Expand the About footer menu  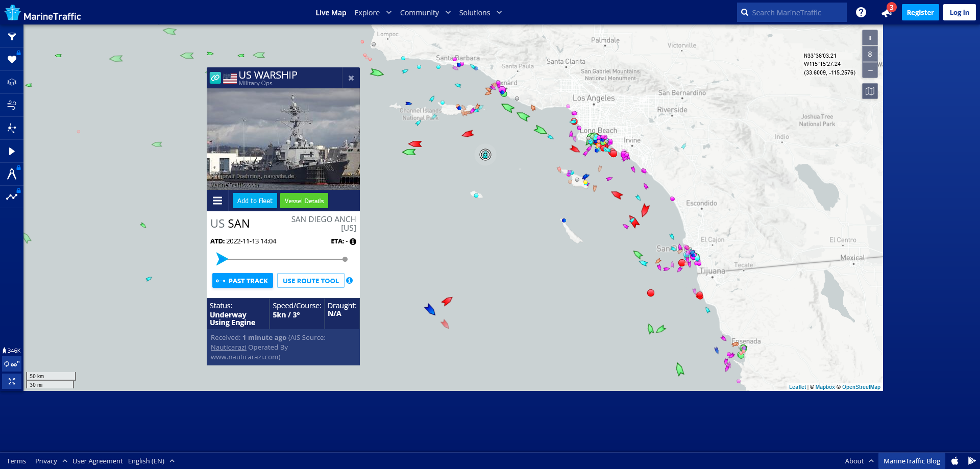click(x=859, y=461)
